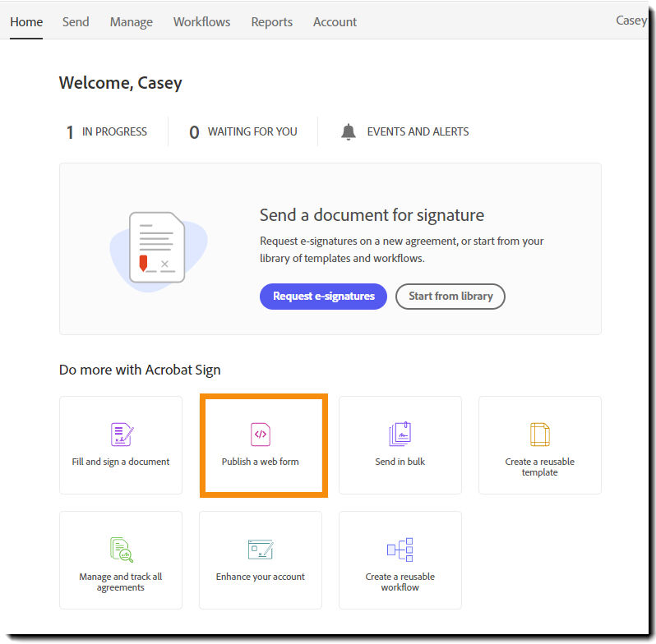This screenshot has height=644, width=656.
Task: Click the Enhance your account icon
Action: click(261, 550)
